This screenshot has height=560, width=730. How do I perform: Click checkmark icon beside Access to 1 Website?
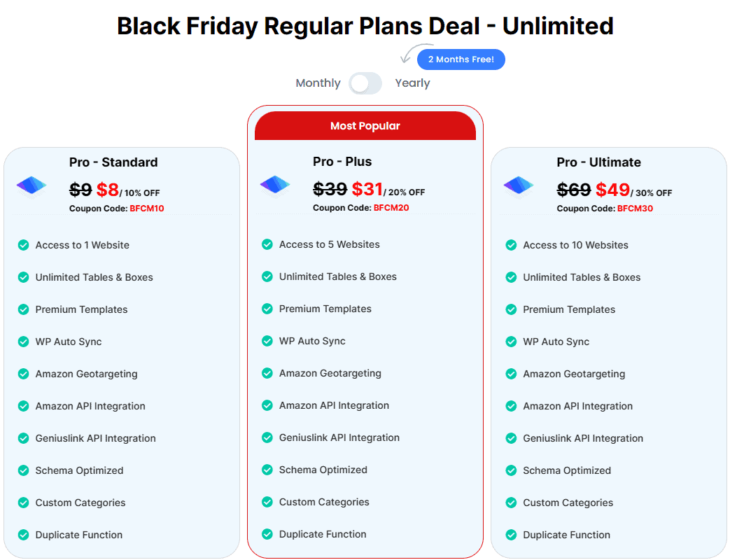coord(23,245)
